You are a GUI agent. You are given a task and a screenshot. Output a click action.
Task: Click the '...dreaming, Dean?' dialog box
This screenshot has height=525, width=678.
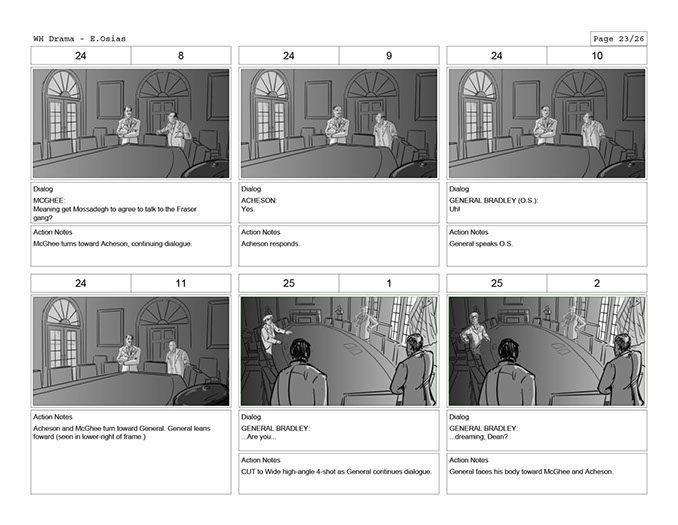pos(547,430)
